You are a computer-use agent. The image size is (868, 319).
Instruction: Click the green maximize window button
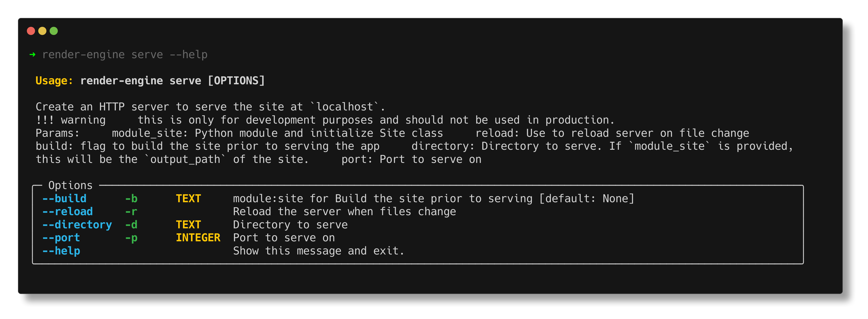tap(54, 31)
